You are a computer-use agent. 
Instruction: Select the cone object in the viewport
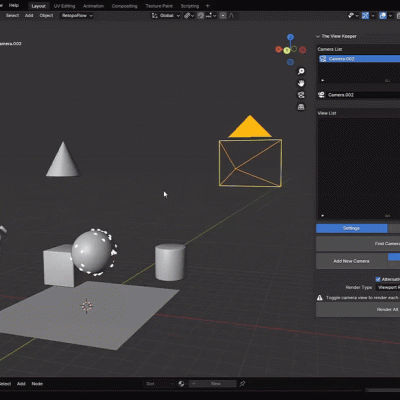[x=62, y=163]
